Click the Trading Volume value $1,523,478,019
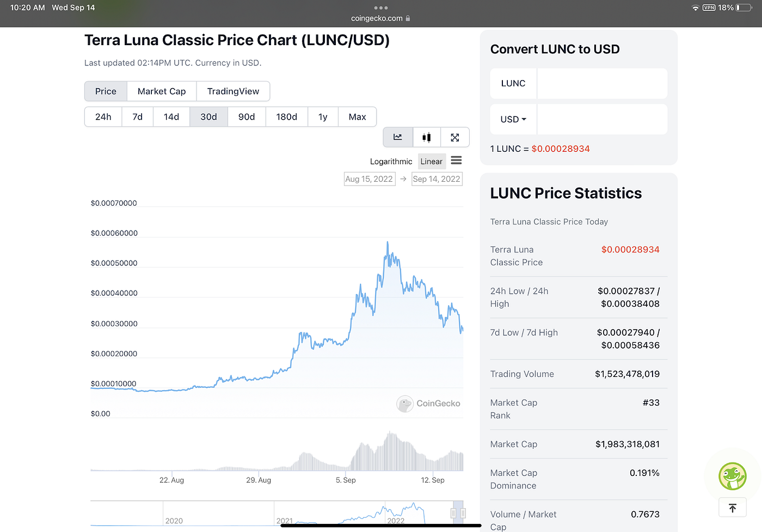Viewport: 762px width, 532px height. (x=627, y=374)
